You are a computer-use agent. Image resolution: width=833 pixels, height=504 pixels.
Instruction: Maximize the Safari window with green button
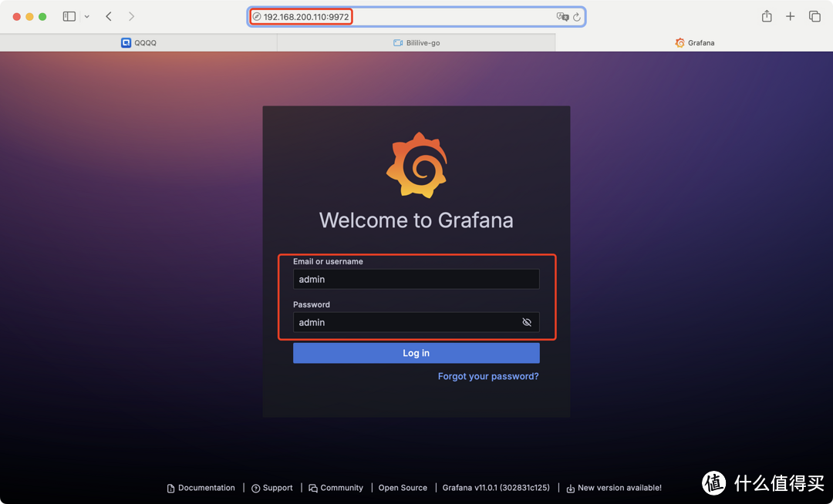tap(42, 17)
